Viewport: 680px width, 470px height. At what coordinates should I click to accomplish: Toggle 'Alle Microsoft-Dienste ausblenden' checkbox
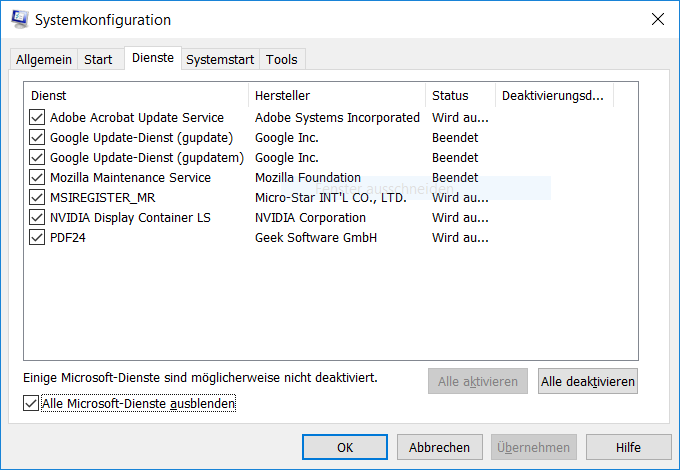(30, 404)
